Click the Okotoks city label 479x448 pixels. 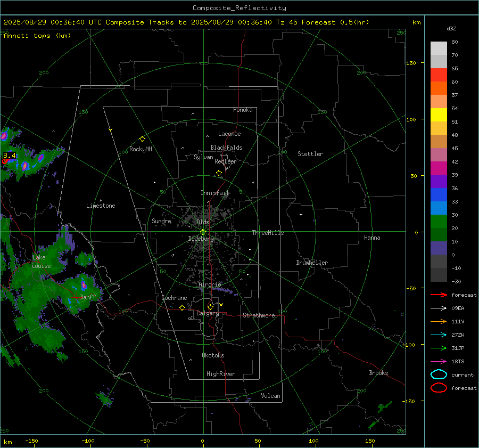pos(213,355)
